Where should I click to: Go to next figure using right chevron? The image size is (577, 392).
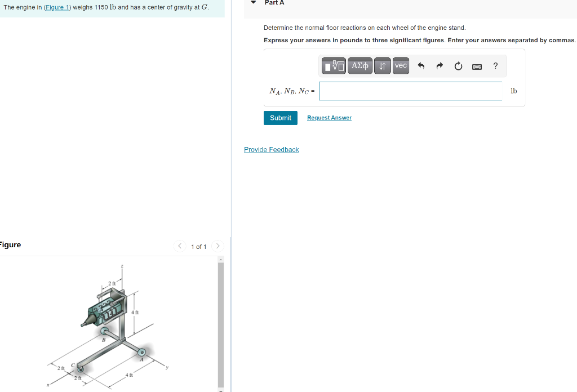[x=218, y=246]
